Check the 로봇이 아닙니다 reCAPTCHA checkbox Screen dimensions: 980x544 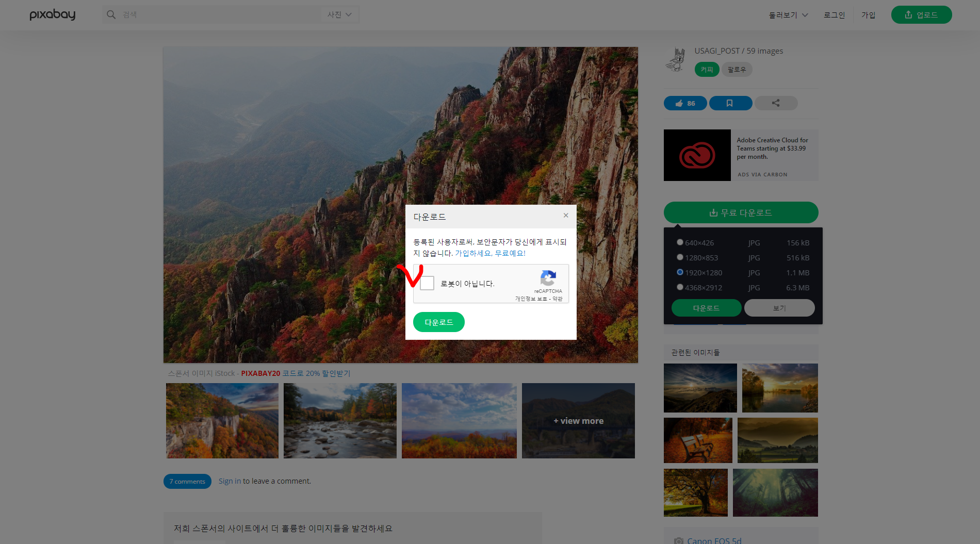pyautogui.click(x=427, y=283)
